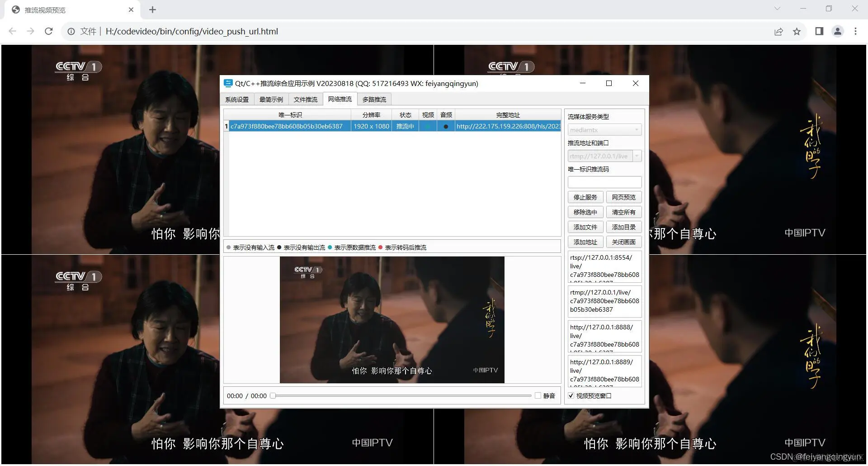Toggle the browser side panel icon
Screen dimensions: 868x466
(x=819, y=31)
